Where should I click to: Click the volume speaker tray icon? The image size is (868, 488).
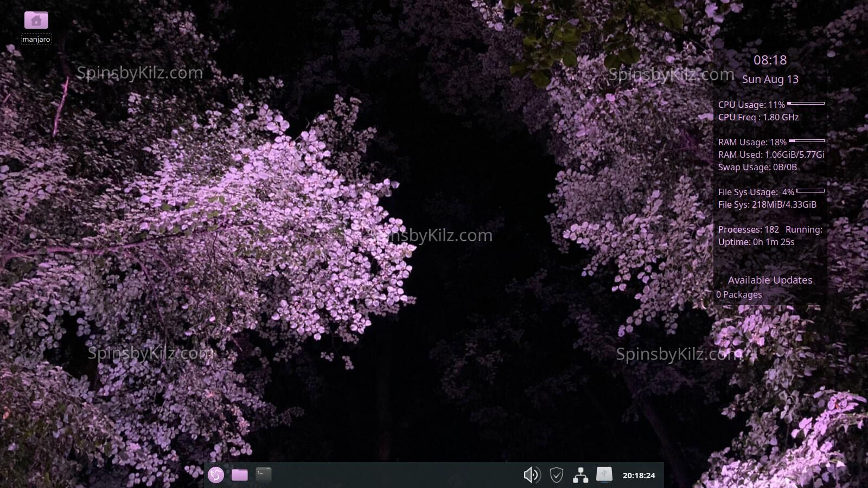pyautogui.click(x=531, y=475)
